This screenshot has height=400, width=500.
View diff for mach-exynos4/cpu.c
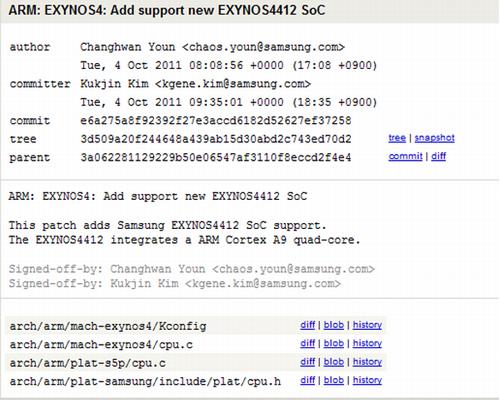(308, 343)
